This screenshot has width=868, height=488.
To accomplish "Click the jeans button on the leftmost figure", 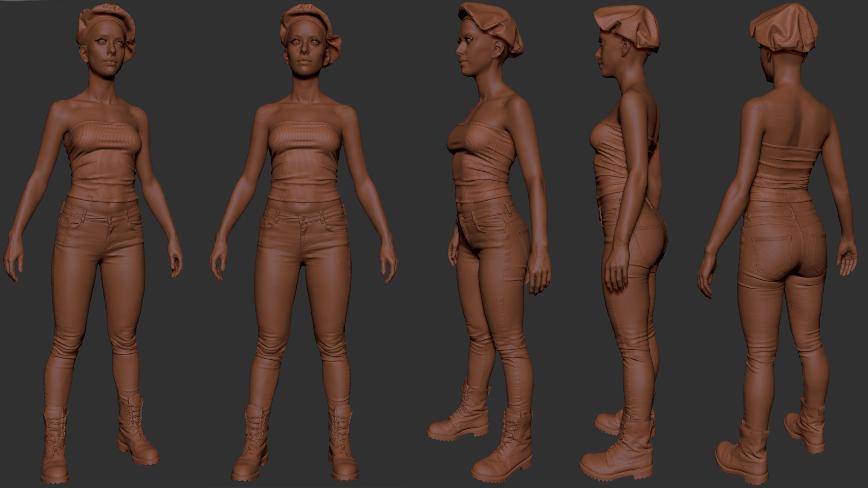I will tap(110, 219).
